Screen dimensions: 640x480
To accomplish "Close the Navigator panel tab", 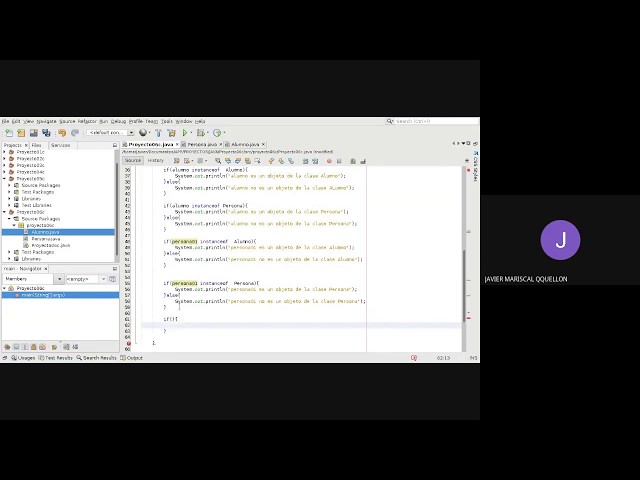I will click(46, 269).
